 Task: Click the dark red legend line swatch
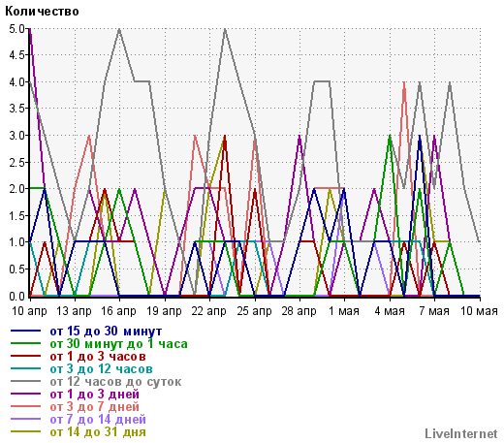(x=26, y=356)
